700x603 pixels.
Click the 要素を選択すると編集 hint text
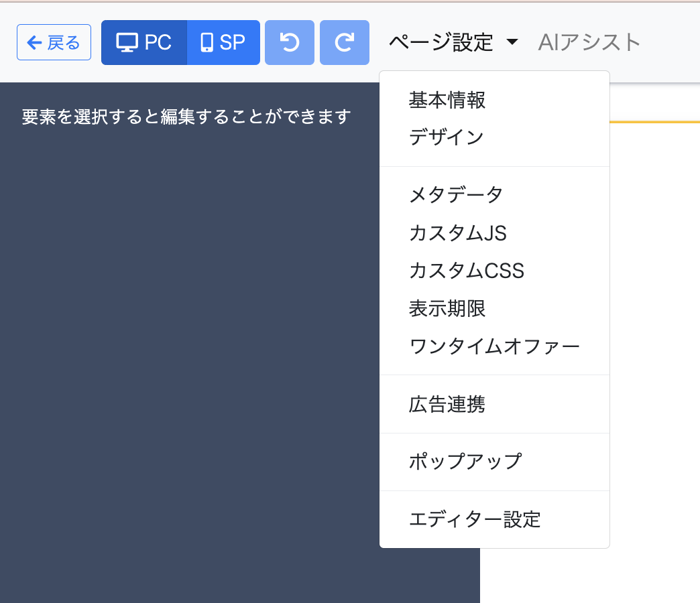coord(186,117)
